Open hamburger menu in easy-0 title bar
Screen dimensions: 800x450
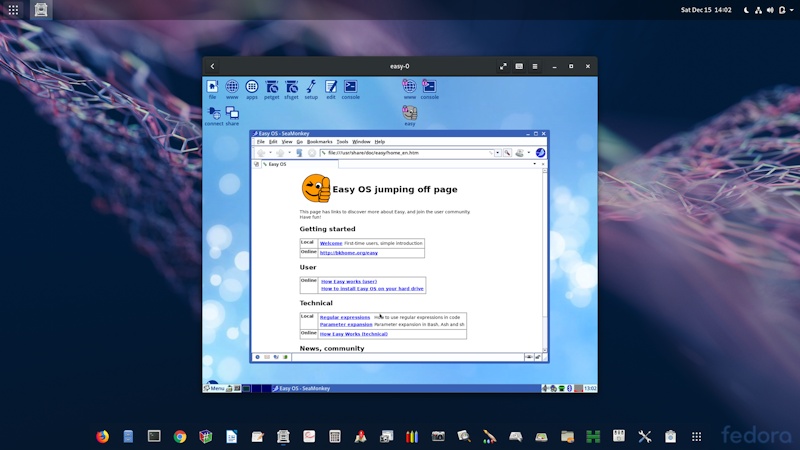coord(535,66)
